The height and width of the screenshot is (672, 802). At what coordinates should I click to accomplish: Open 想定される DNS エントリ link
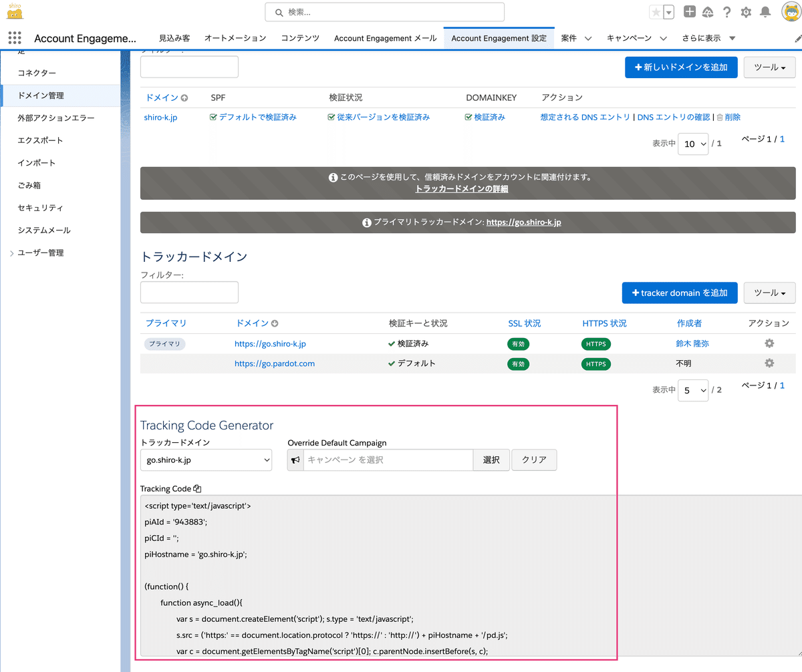coord(585,117)
